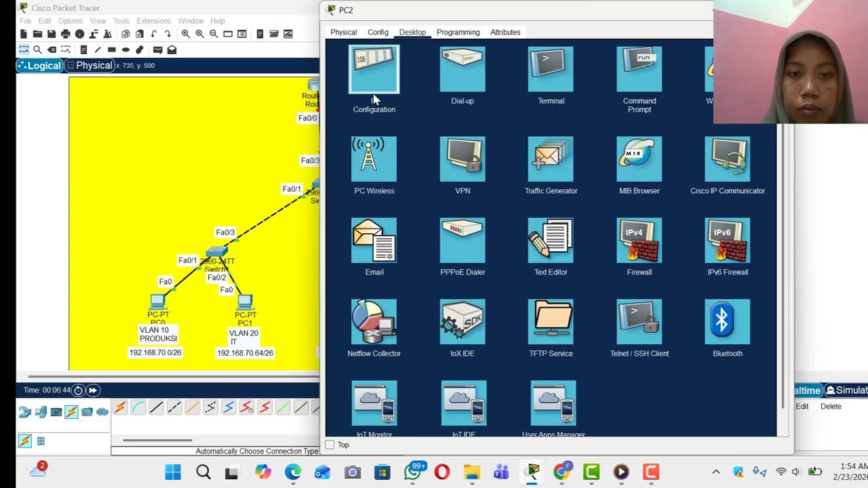Viewport: 868px width, 488px height.
Task: Open the PC Wireless utility
Action: pos(374,159)
